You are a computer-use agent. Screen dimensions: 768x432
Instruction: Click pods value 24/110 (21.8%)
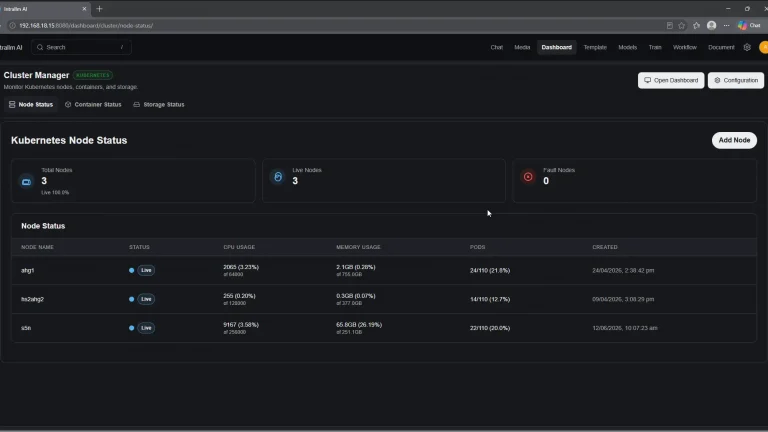490,270
